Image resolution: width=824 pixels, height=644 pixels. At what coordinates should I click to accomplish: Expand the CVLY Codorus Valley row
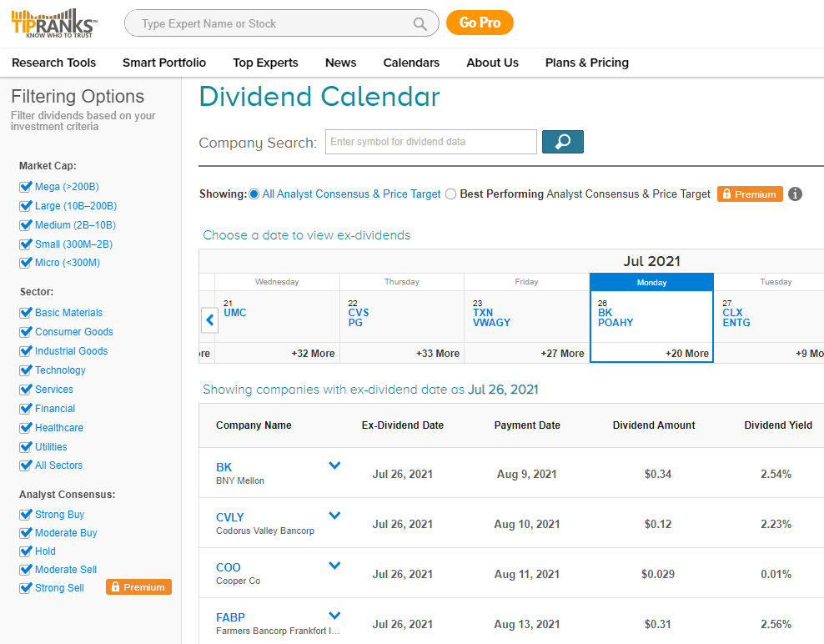tap(334, 516)
